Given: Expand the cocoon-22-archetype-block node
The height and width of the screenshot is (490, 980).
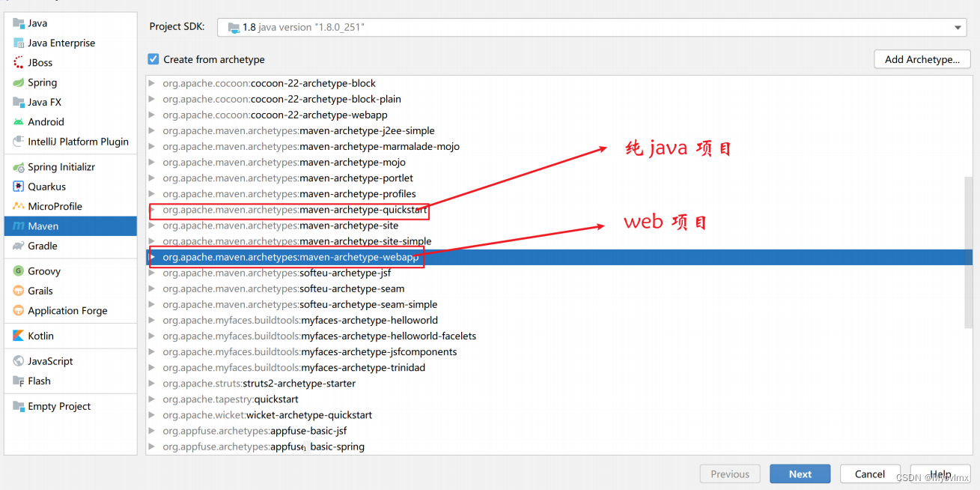Looking at the screenshot, I should tap(153, 83).
